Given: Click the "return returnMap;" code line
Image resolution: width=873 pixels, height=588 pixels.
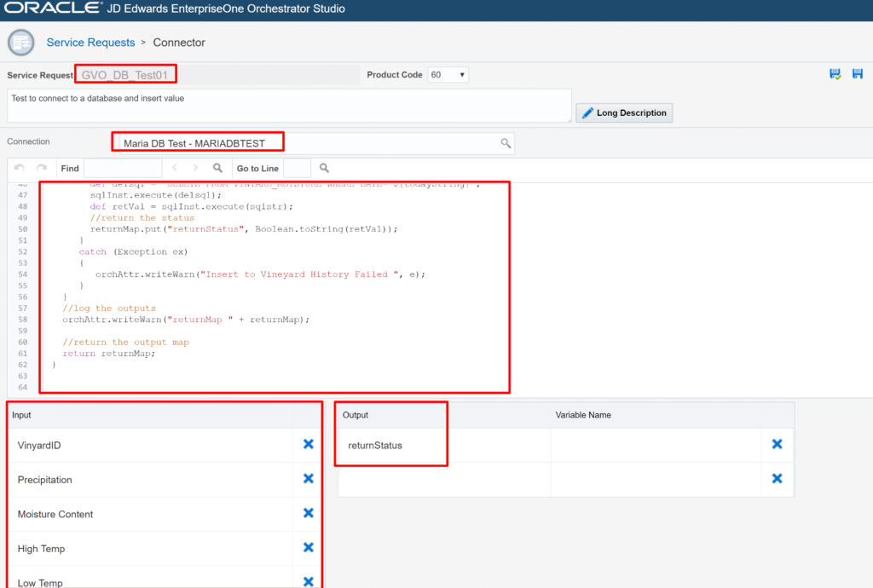Looking at the screenshot, I should [109, 354].
